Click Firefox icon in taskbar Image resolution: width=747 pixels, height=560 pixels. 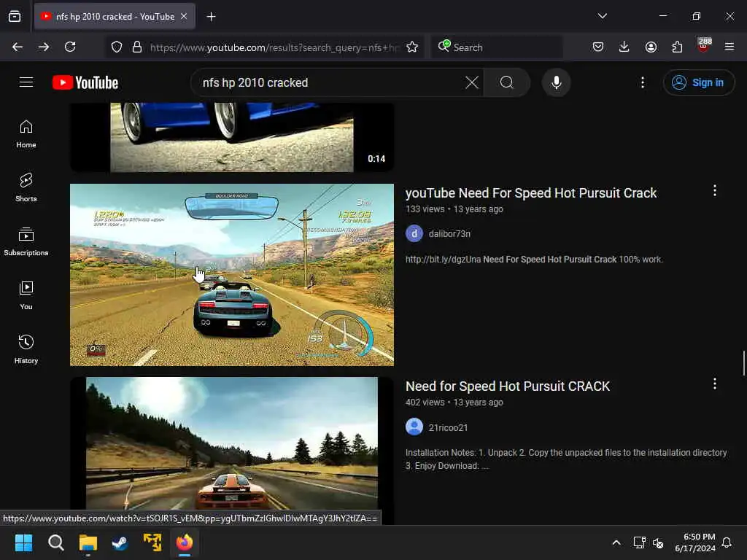pos(185,542)
